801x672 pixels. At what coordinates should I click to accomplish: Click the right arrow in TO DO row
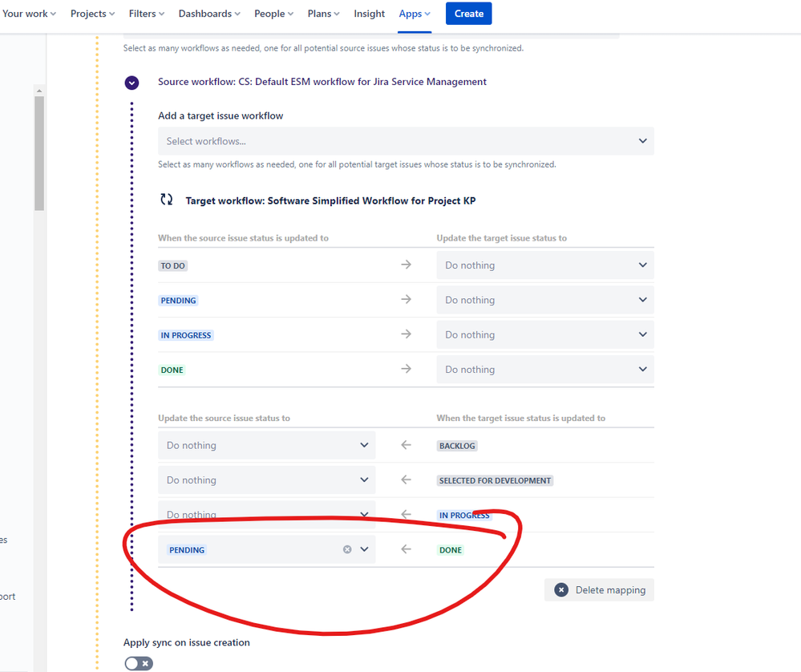[407, 265]
